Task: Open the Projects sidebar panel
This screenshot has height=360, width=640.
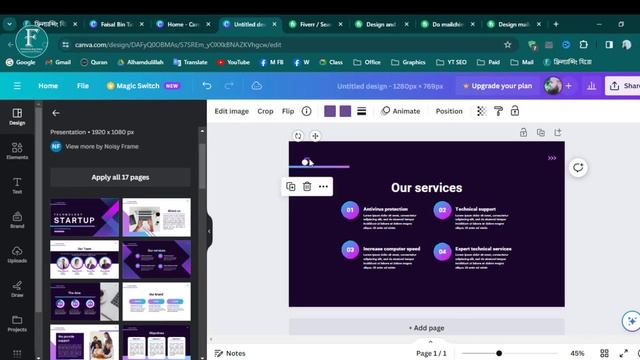Action: 17,323
